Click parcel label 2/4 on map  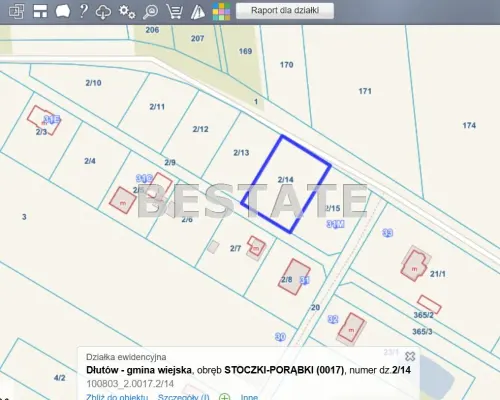(90, 161)
